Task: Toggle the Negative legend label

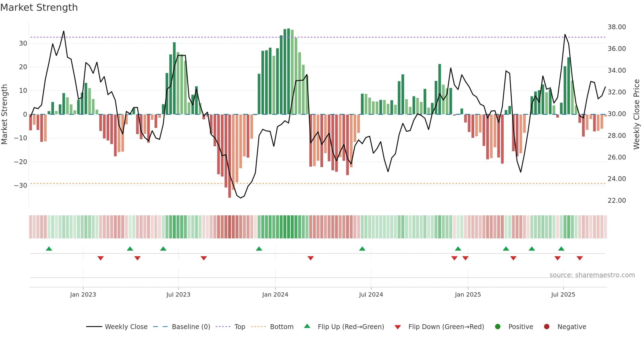Action: tap(572, 327)
